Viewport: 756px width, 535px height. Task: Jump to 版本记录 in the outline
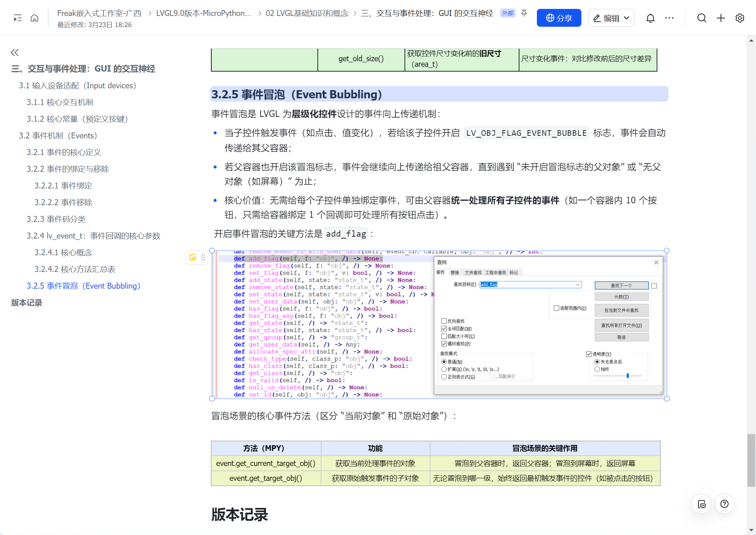(x=26, y=303)
